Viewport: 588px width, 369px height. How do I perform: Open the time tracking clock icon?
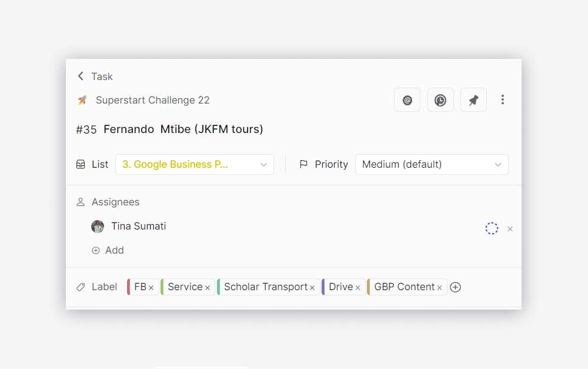pyautogui.click(x=440, y=100)
